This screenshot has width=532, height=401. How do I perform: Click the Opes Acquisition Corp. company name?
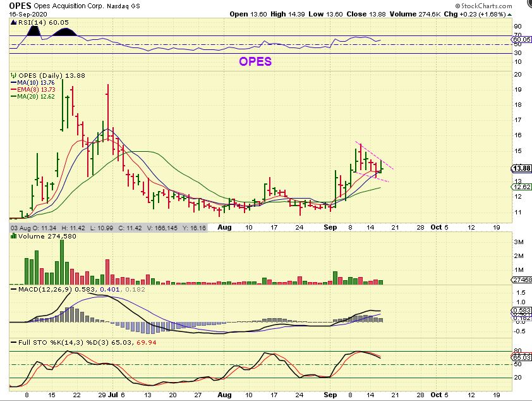70,6
